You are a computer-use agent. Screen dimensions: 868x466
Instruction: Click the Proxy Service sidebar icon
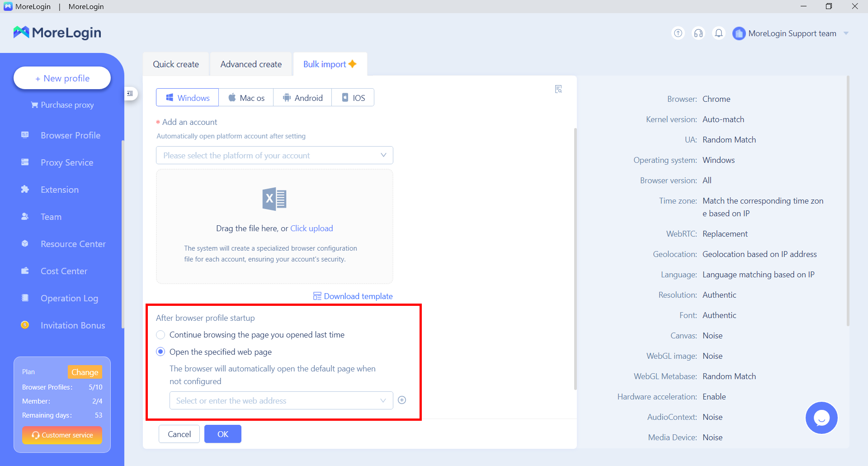coord(25,162)
